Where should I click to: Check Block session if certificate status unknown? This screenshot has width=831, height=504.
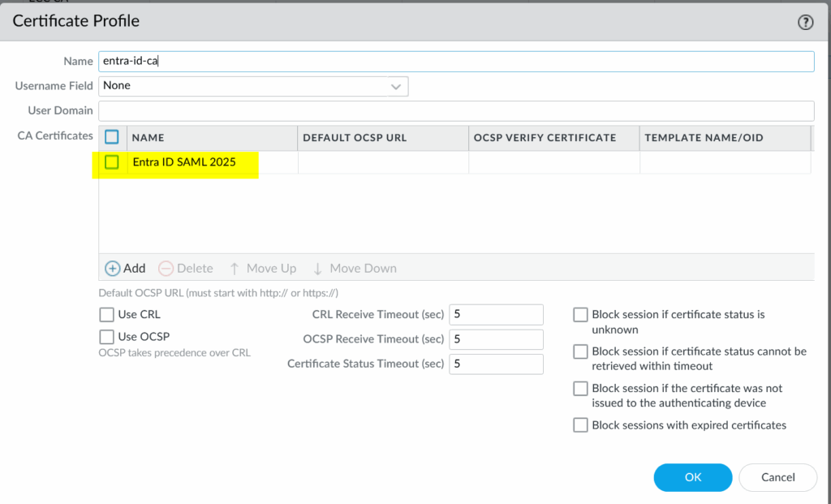tap(580, 315)
